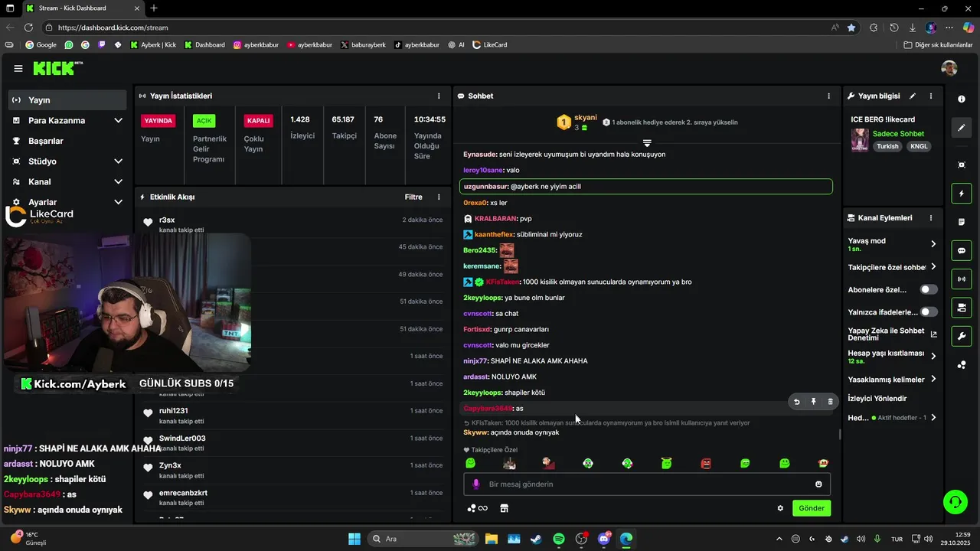Open Sohbet panel three-dot menu

[828, 96]
